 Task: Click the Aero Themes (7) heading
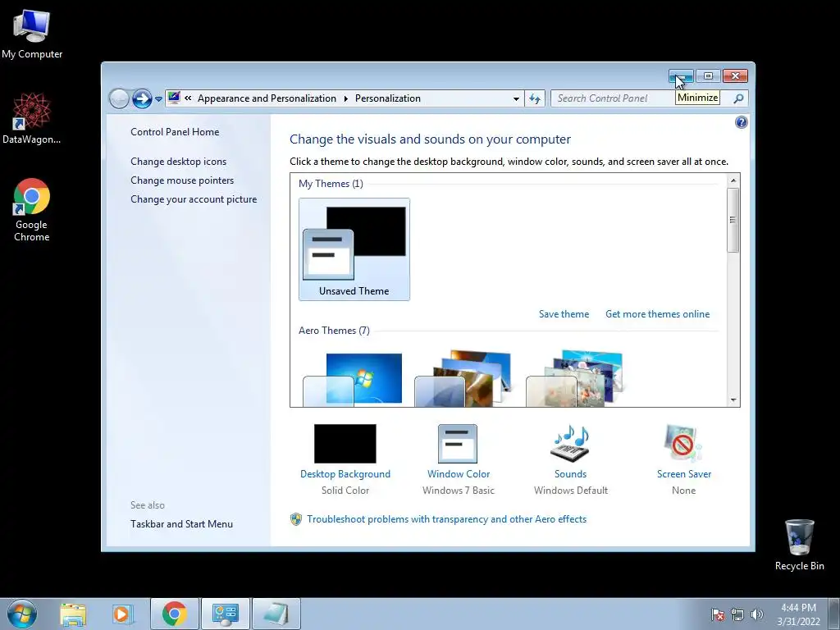click(334, 330)
